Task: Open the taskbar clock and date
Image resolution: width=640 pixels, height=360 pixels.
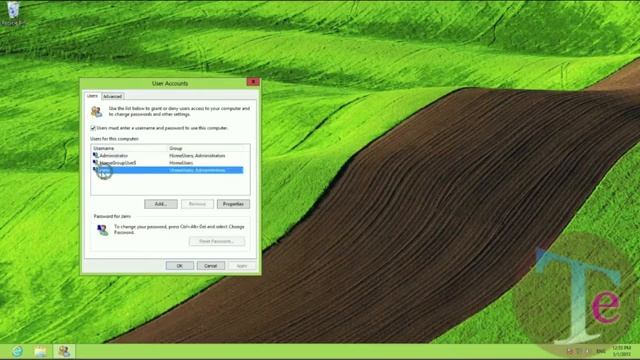Action: 622,351
